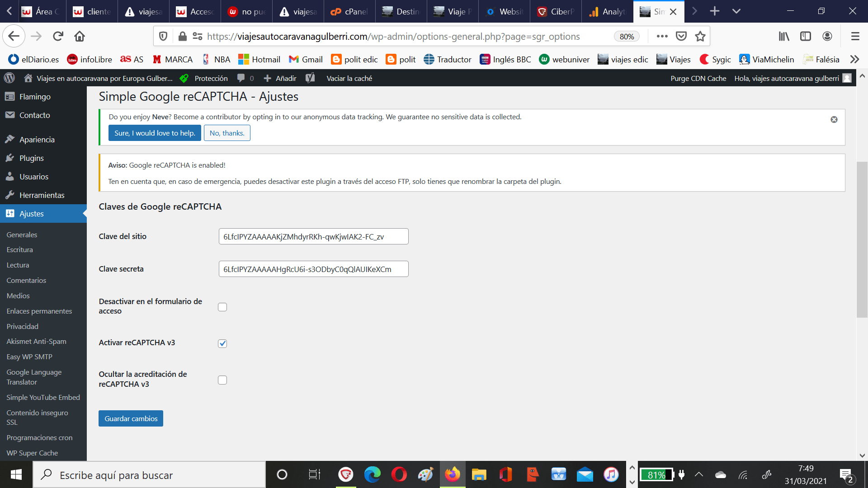The width and height of the screenshot is (868, 488).
Task: Click Purge CDN Cache in admin bar
Action: coord(698,78)
